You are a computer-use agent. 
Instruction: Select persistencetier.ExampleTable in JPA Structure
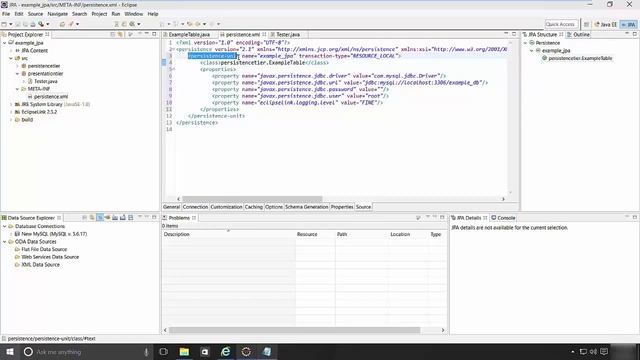click(580, 58)
